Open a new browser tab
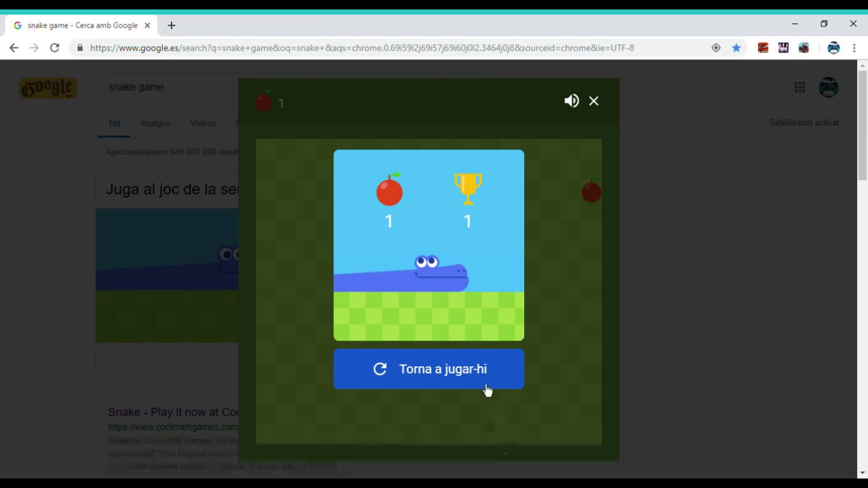Viewport: 868px width, 488px height. click(x=172, y=26)
